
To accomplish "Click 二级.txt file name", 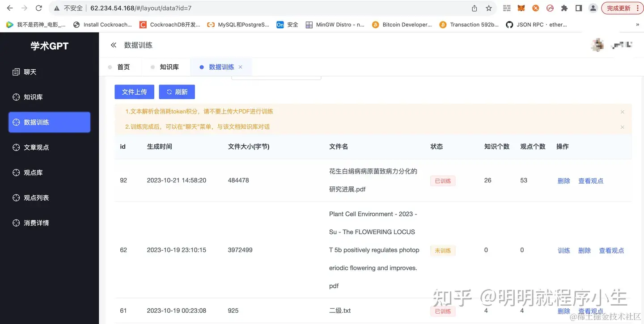I will (x=340, y=311).
